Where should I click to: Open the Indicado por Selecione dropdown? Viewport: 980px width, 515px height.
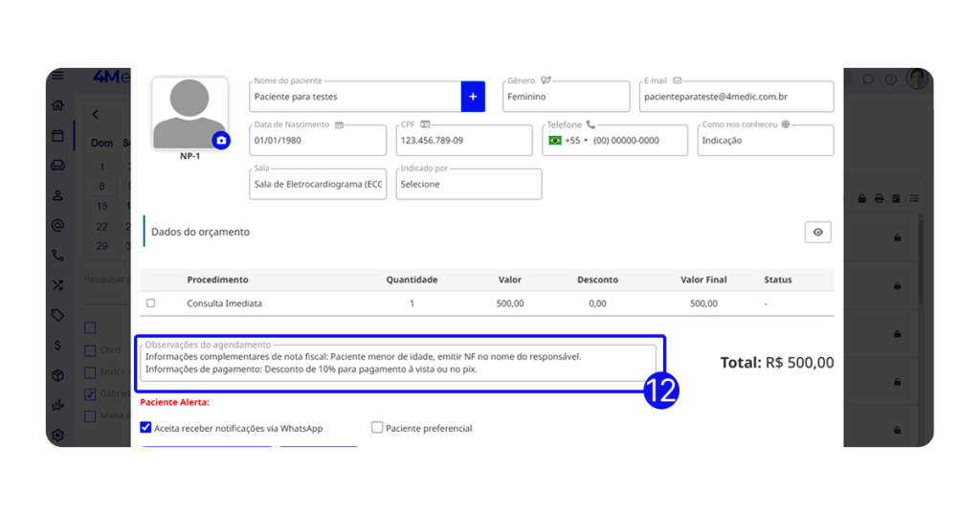469,184
